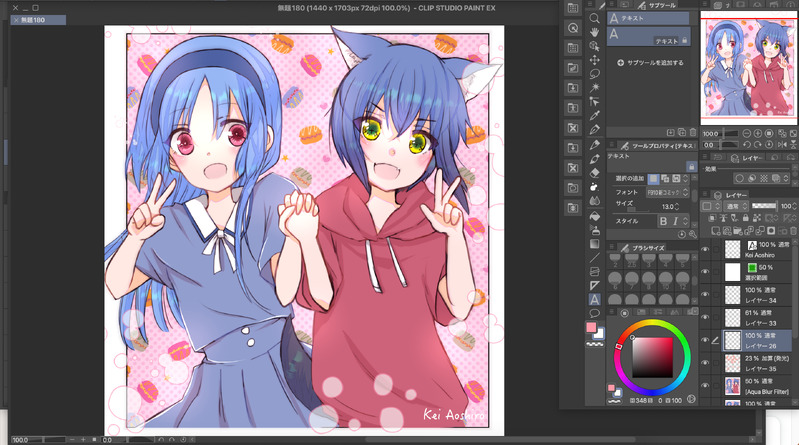Select the レイヤー 26 layer
Viewport: 799px width, 445px height.
[x=758, y=341]
